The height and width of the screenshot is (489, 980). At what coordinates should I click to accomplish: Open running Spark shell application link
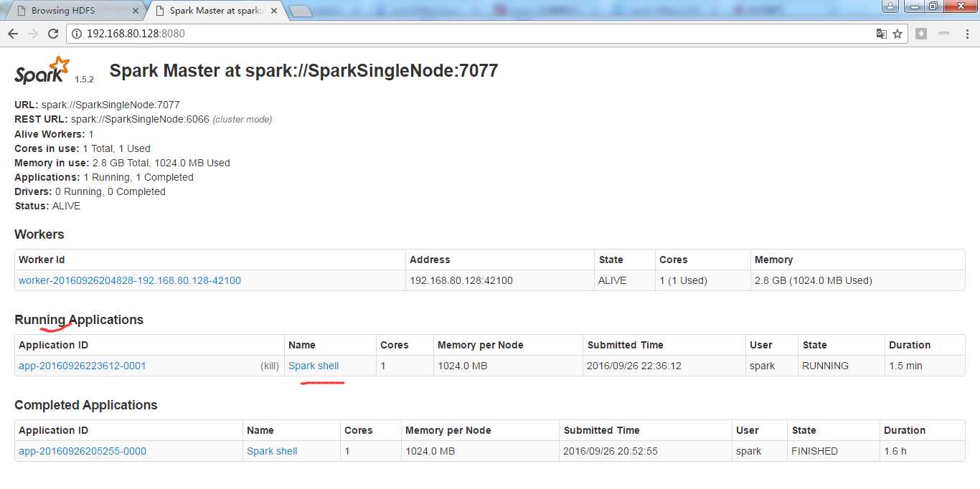(314, 366)
